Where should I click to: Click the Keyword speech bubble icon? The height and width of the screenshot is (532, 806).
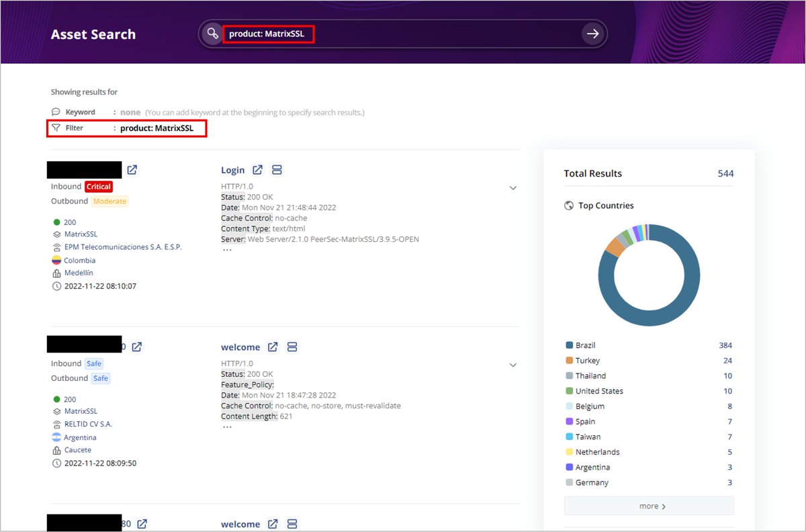(56, 112)
